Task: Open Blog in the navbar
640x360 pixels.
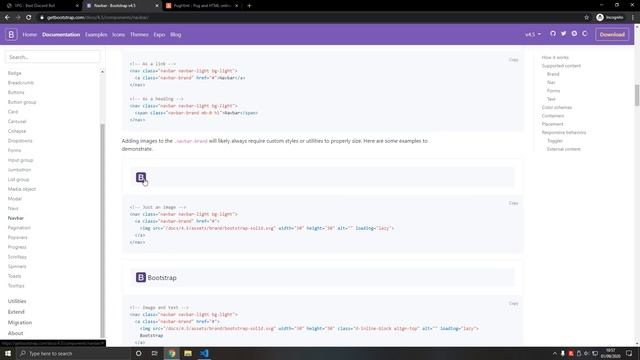Action: click(x=176, y=35)
